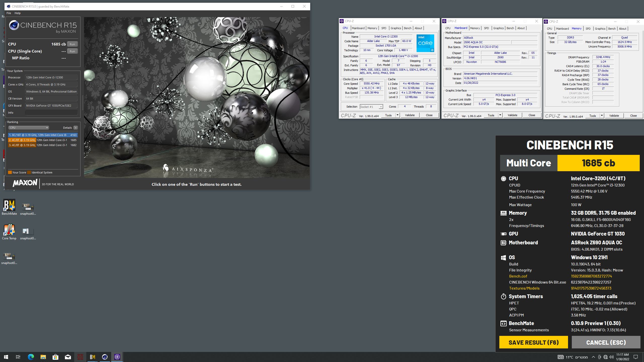The height and width of the screenshot is (362, 644).
Task: Switch to CPU-Z taskbar icon
Action: click(x=117, y=357)
